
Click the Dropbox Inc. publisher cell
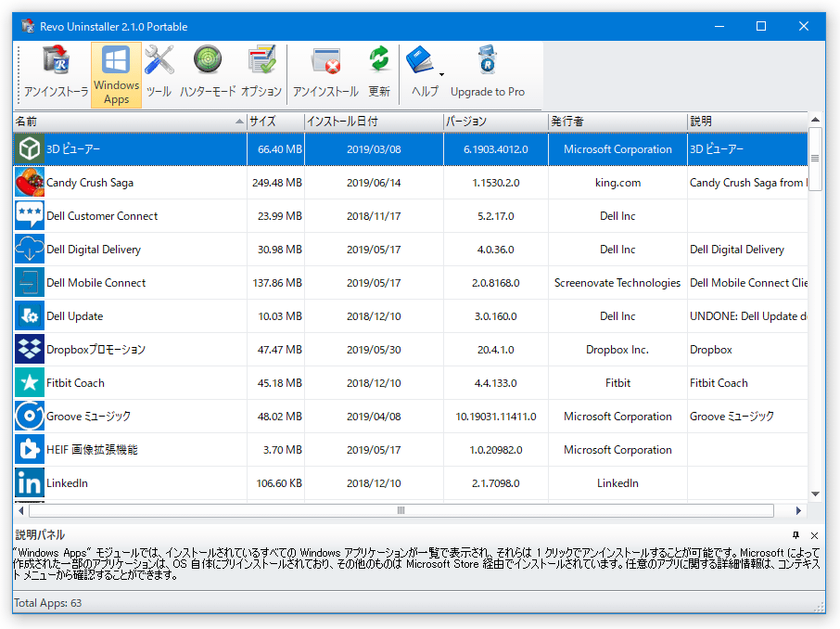pyautogui.click(x=617, y=350)
